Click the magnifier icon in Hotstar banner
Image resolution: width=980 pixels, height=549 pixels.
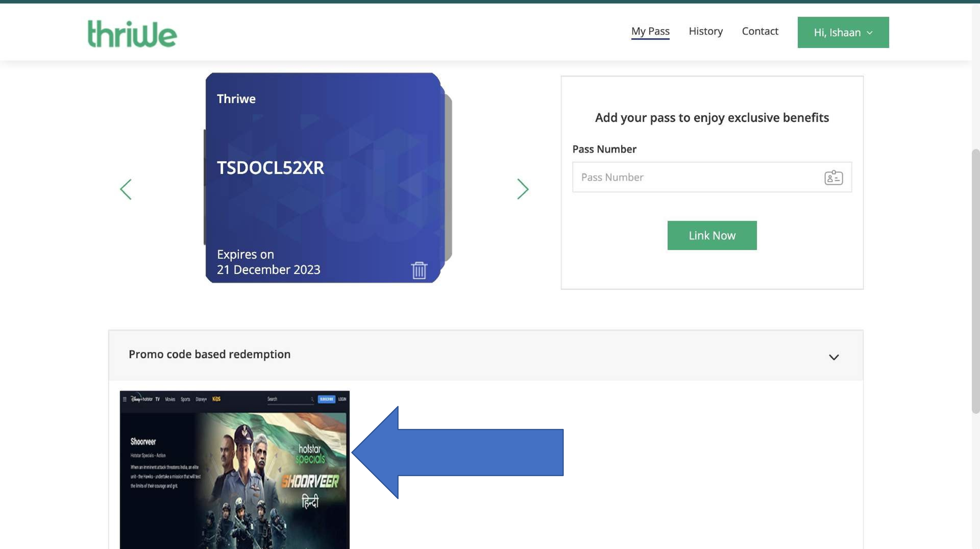pos(312,399)
